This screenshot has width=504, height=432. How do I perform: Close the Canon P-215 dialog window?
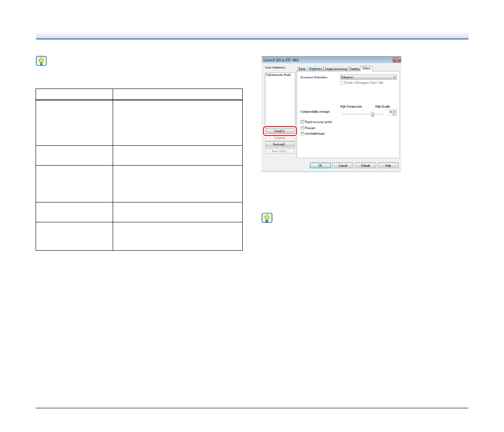396,60
